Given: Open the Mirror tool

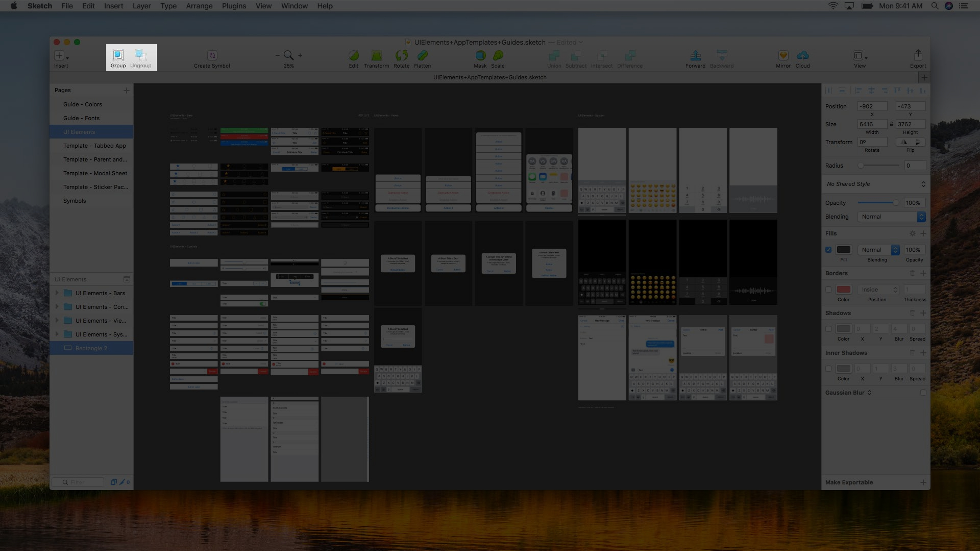Looking at the screenshot, I should click(783, 56).
